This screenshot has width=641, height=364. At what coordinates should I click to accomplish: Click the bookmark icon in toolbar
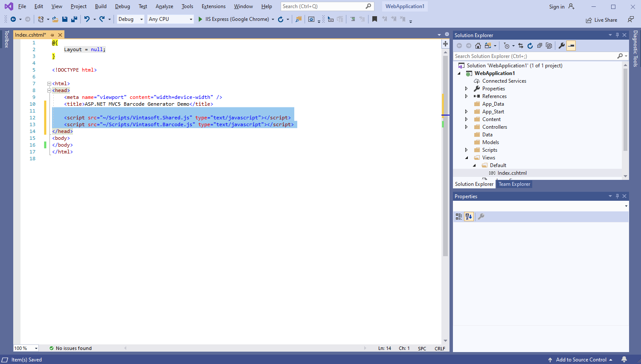click(374, 19)
